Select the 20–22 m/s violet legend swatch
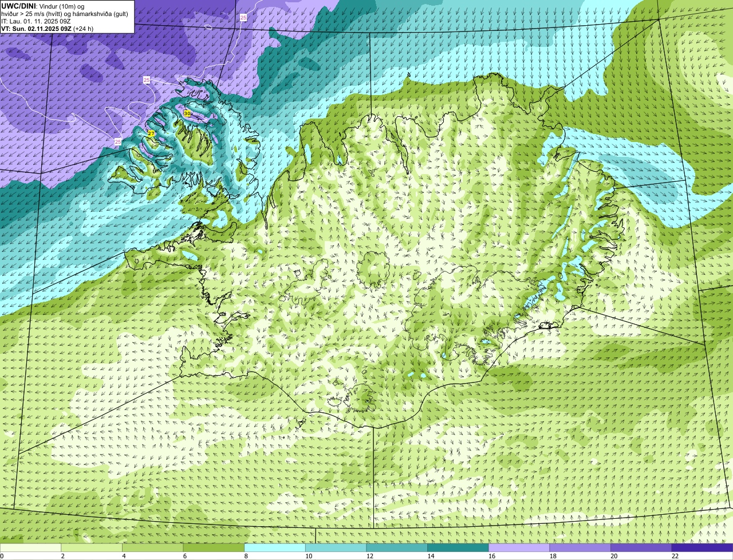 click(641, 547)
